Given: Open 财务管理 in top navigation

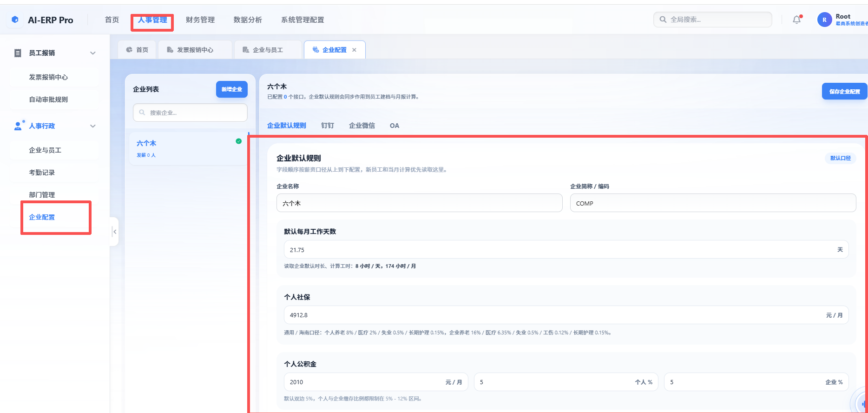Looking at the screenshot, I should coord(200,20).
